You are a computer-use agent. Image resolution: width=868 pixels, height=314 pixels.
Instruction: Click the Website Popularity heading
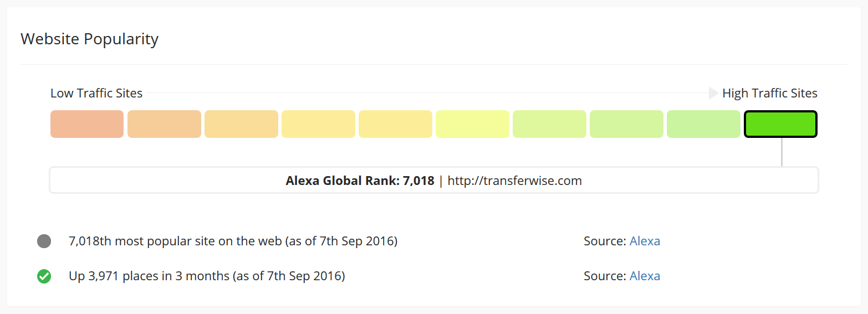(89, 39)
